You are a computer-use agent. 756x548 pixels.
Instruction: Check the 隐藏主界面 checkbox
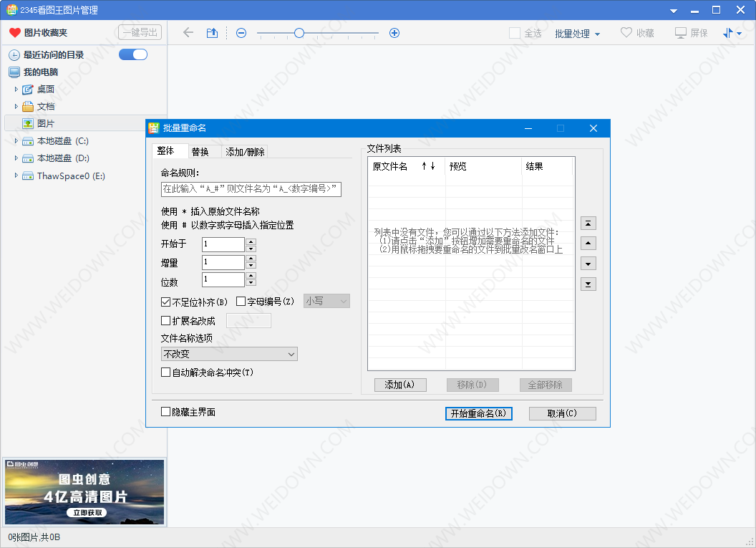[166, 411]
